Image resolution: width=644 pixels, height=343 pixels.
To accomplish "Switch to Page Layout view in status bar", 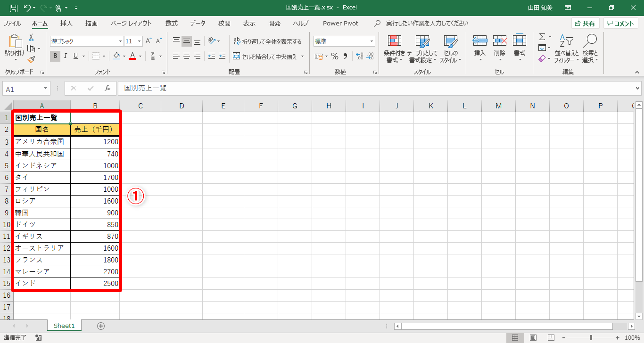I will pyautogui.click(x=533, y=338).
